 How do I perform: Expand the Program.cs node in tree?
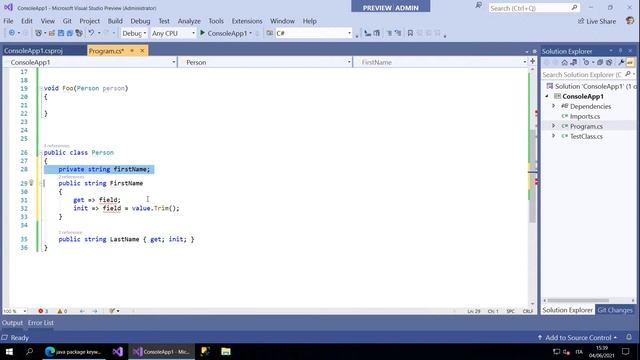point(554,126)
